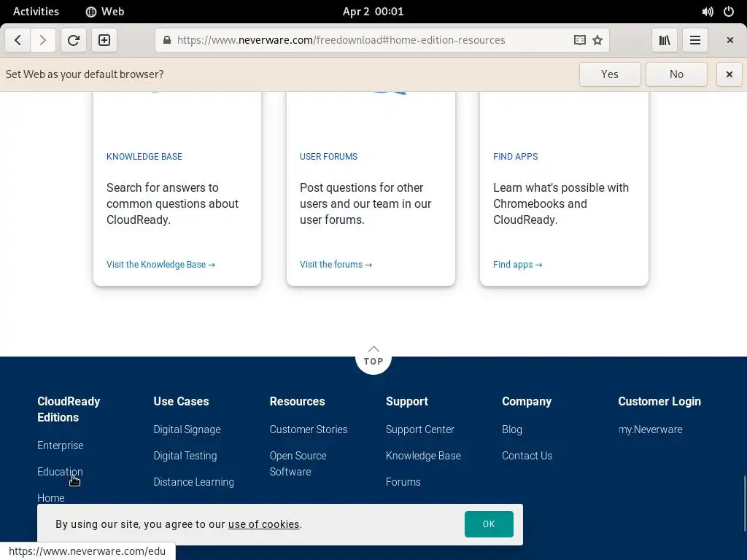Open the clock and calendar panel
Viewport: 747px width, 560px height.
pyautogui.click(x=373, y=12)
